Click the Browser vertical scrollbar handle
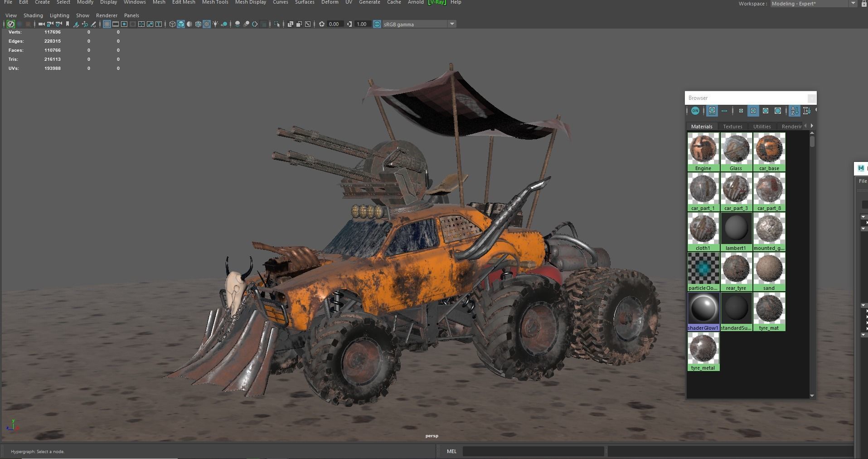 812,141
